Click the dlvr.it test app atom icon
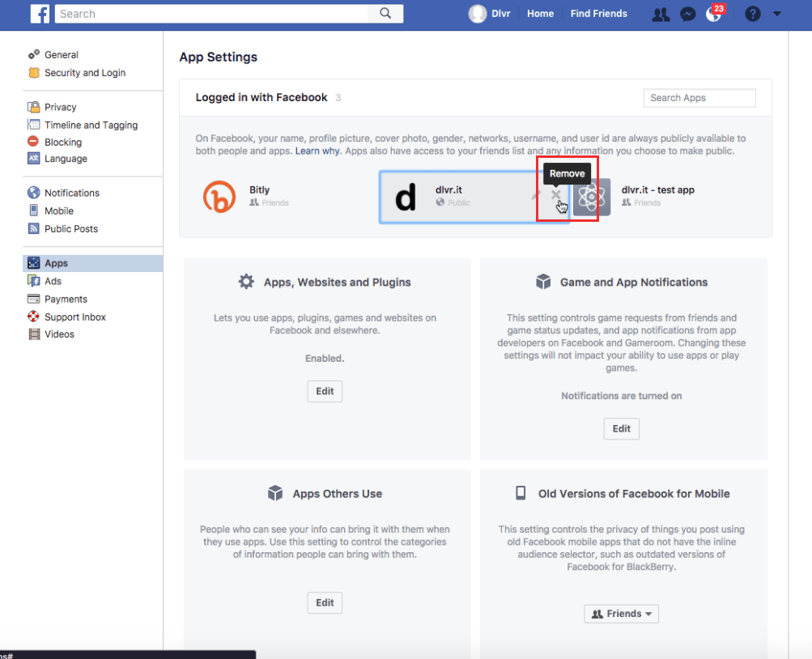Viewport: 812px width, 659px height. (592, 197)
